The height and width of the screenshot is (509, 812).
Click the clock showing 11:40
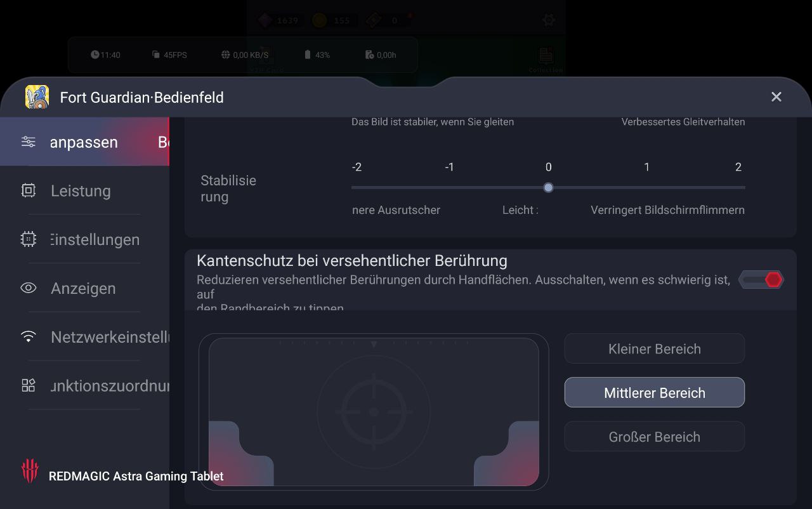[105, 55]
